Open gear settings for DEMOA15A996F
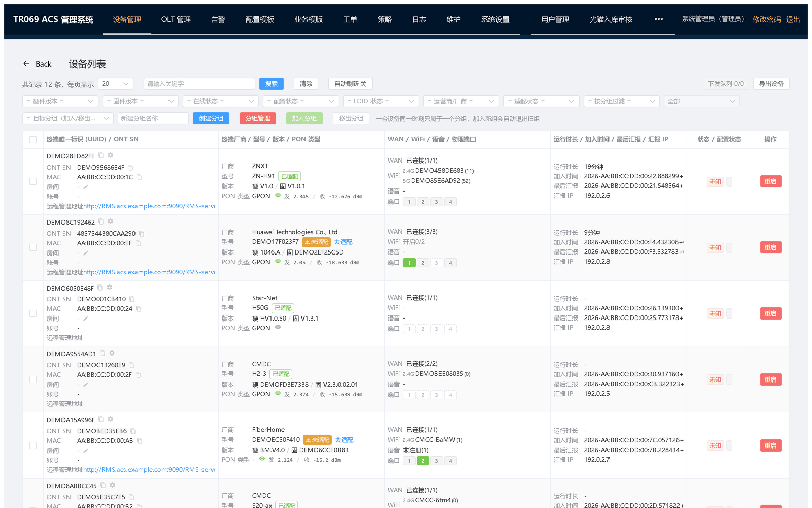 click(110, 419)
